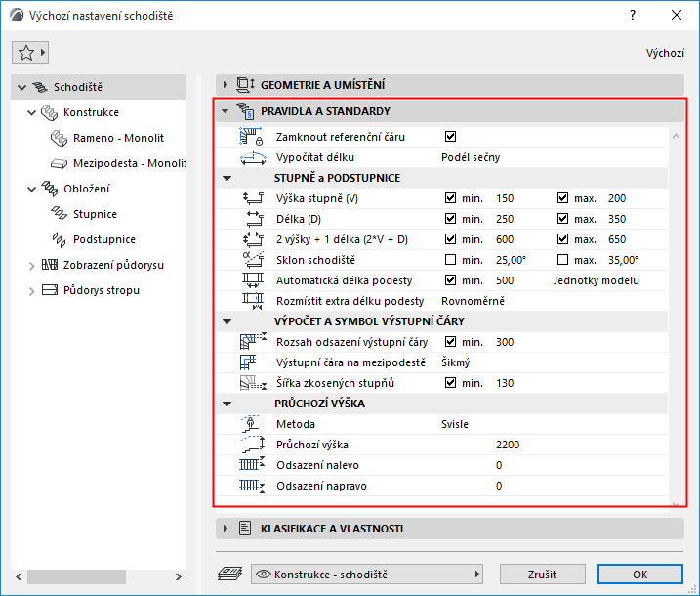Click the Výška stupně riser height icon
The width and height of the screenshot is (700, 596).
click(x=253, y=198)
